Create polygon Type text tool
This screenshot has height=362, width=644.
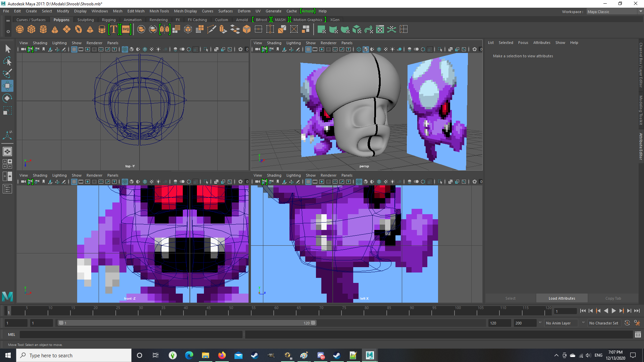click(x=114, y=29)
